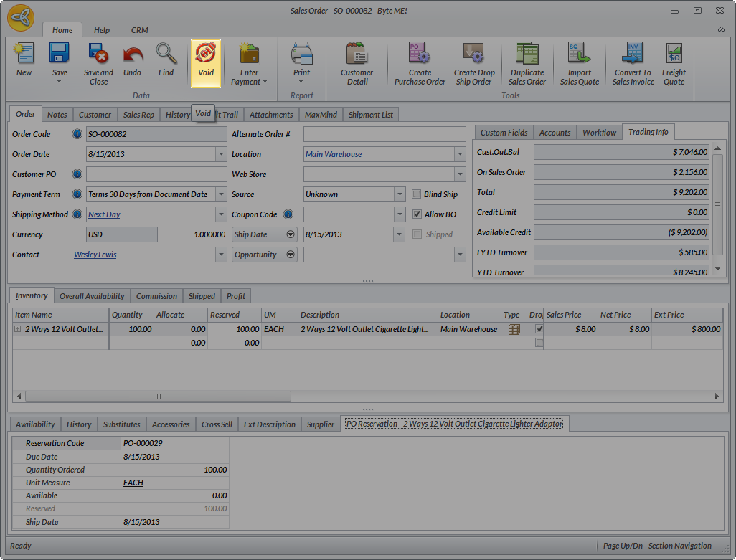Click the Void icon in the ribbon
736x560 pixels.
205,54
